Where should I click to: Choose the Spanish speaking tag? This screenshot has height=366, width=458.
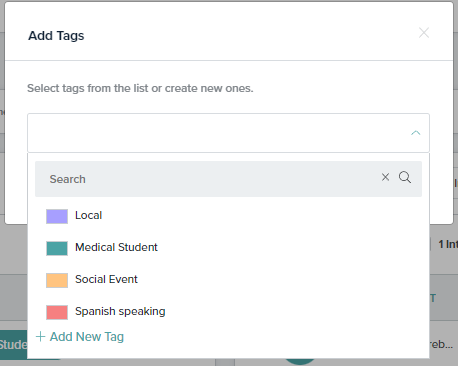[x=120, y=311]
